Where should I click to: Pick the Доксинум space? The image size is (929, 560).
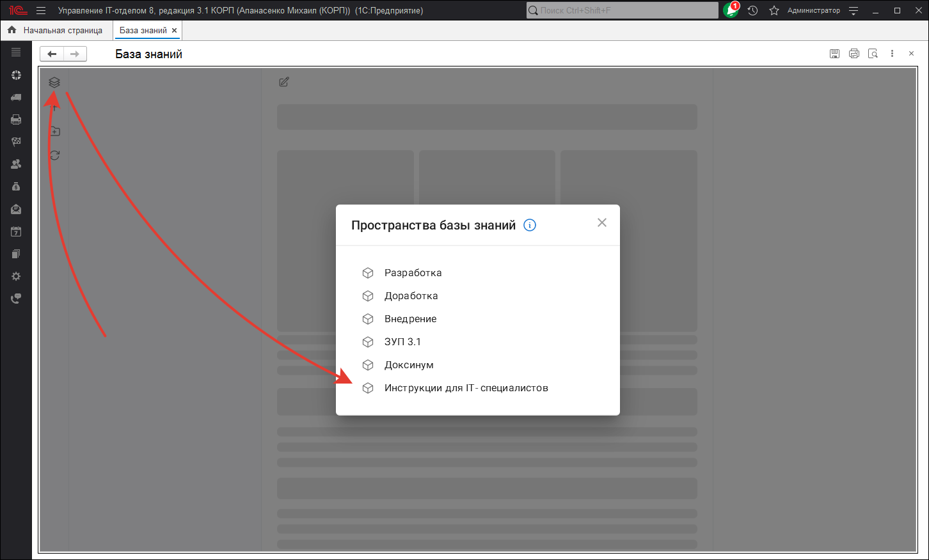[409, 365]
